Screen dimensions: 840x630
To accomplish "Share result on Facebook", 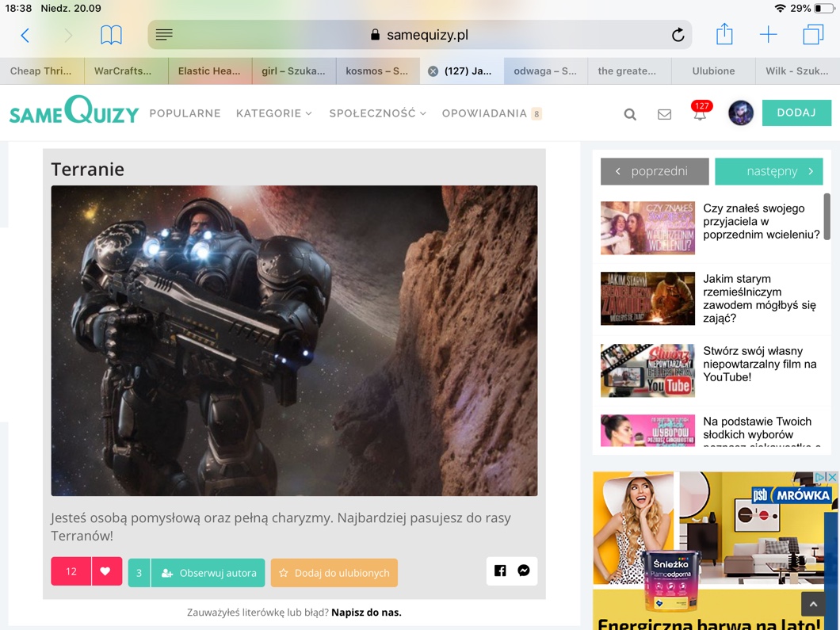I will click(500, 571).
